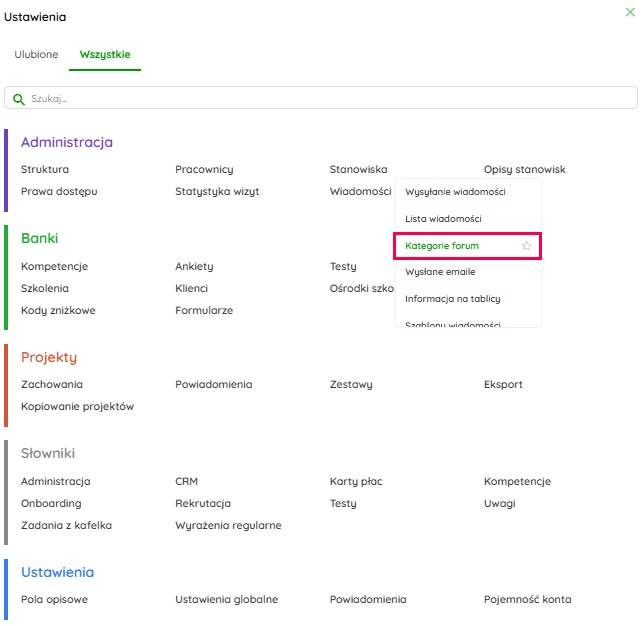Open Kody zniżkowe in Banki
The width and height of the screenshot is (642, 626).
pyautogui.click(x=58, y=310)
